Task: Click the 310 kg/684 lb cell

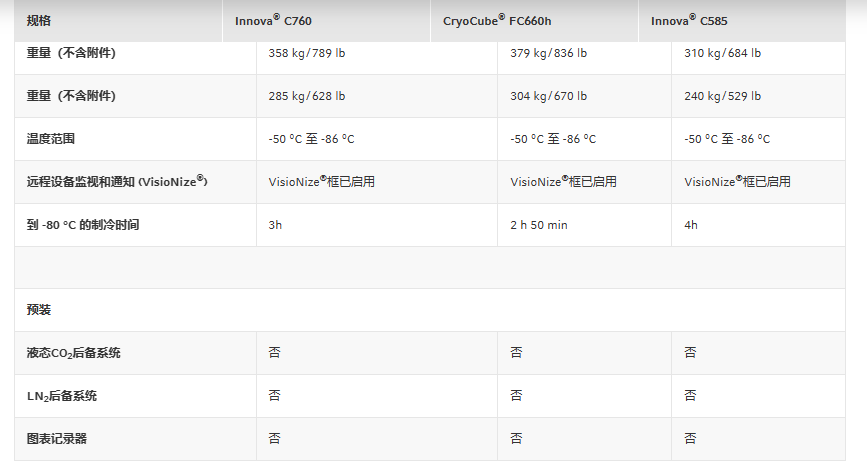Action: tap(722, 53)
